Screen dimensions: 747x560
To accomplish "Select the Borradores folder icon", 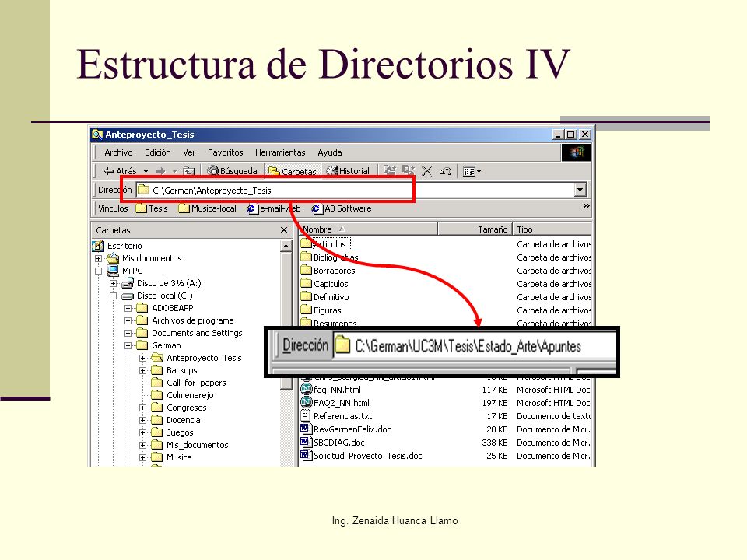I will [x=307, y=270].
